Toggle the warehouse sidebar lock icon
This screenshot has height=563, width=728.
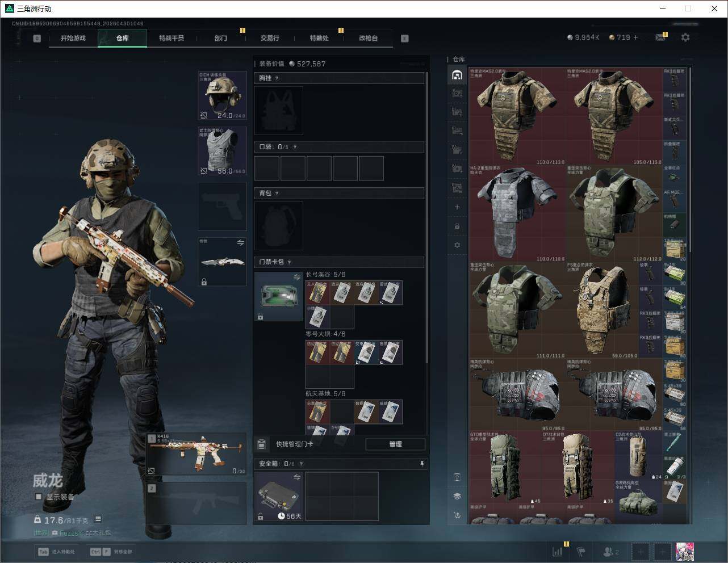point(457,226)
